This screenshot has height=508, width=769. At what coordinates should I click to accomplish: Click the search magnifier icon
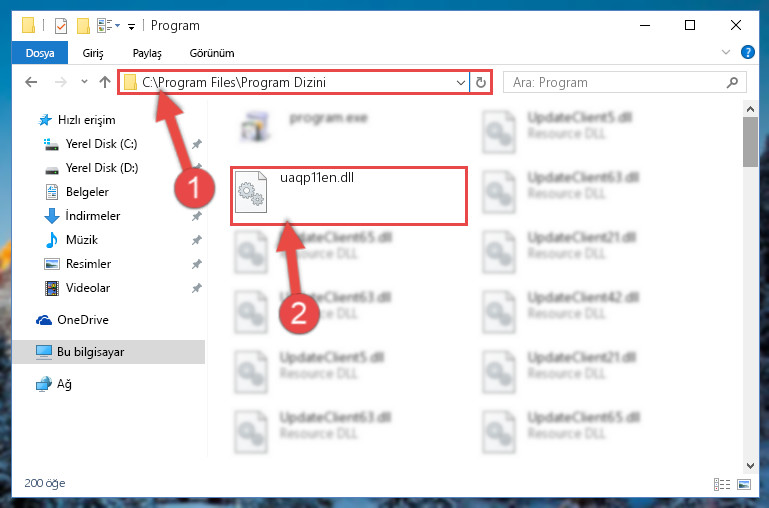[732, 82]
